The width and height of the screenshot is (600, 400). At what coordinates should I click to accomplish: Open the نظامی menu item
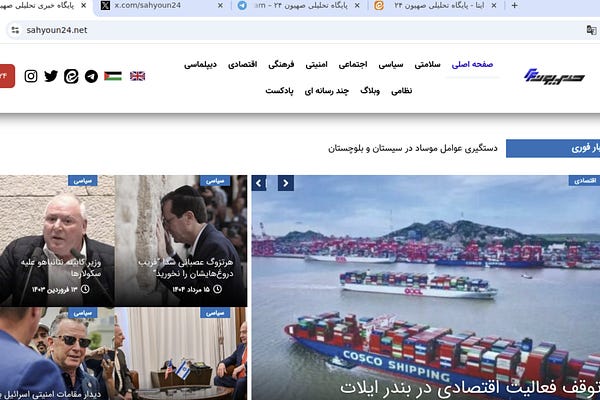(401, 91)
